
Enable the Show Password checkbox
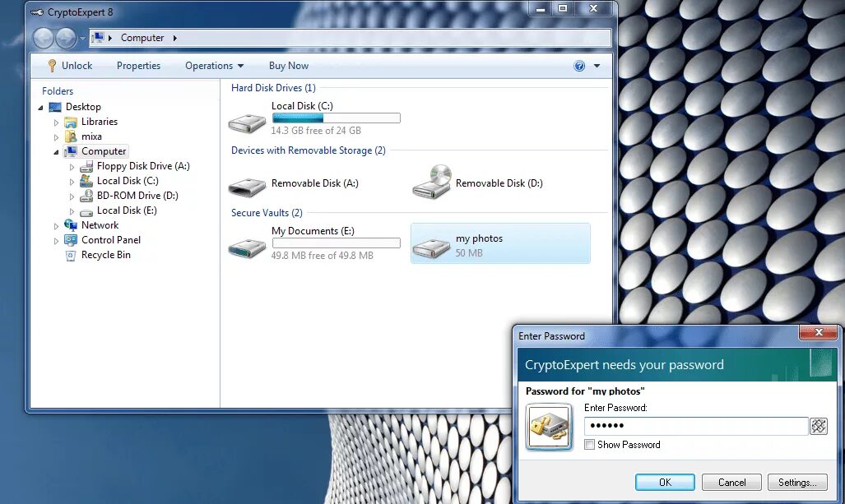click(590, 445)
